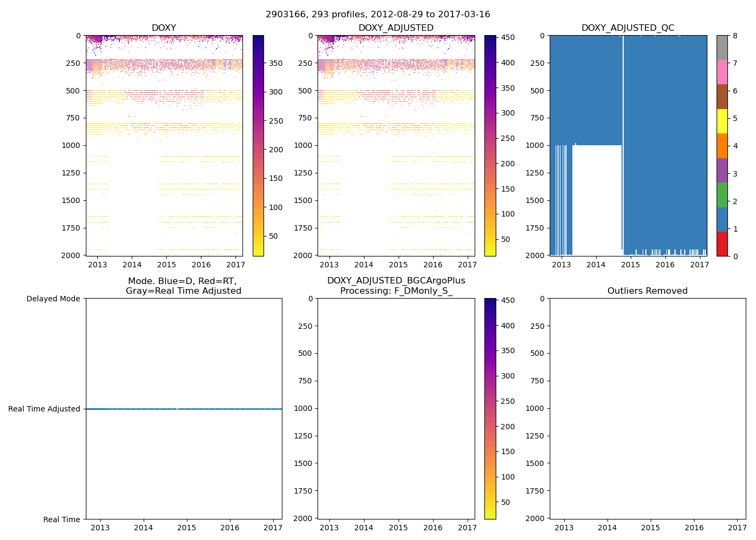This screenshot has width=756, height=540.
Task: Select green swatch in QC colorbar
Action: coord(722,195)
